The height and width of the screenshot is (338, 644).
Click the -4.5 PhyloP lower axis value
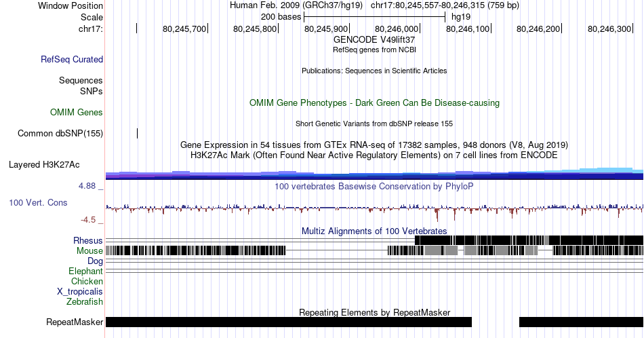[x=88, y=220]
